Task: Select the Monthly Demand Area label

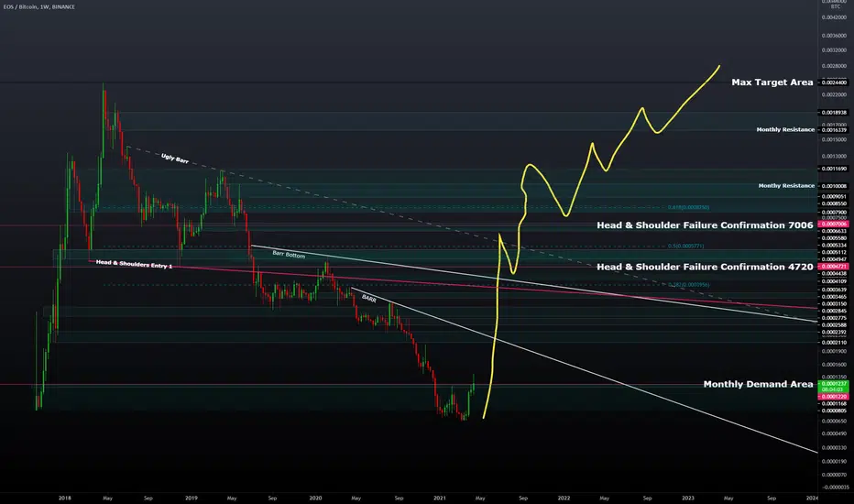Action: click(758, 384)
